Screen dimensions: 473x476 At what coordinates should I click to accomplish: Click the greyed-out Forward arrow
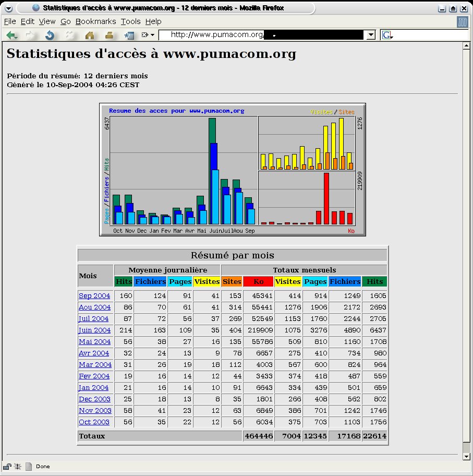30,35
